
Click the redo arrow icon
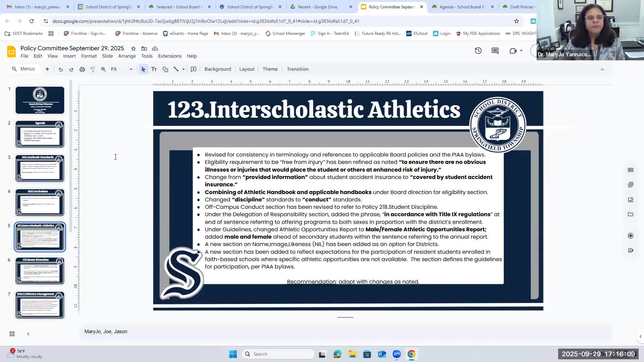[x=71, y=69]
